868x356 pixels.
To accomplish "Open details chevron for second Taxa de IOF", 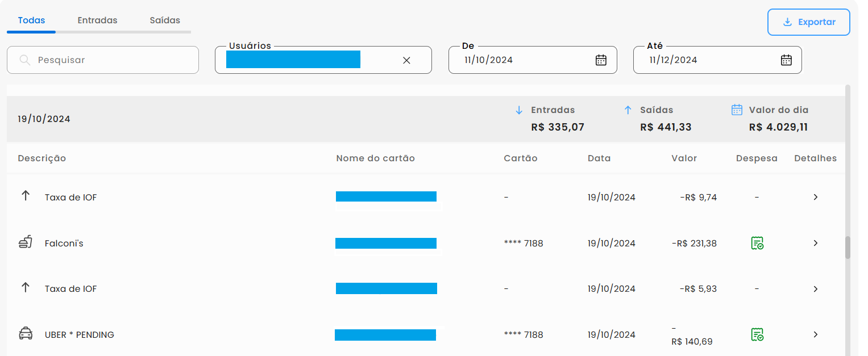I will pos(816,289).
